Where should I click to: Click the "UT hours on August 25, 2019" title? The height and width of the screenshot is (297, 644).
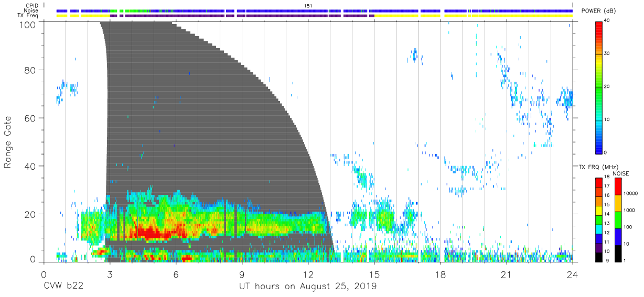click(308, 287)
